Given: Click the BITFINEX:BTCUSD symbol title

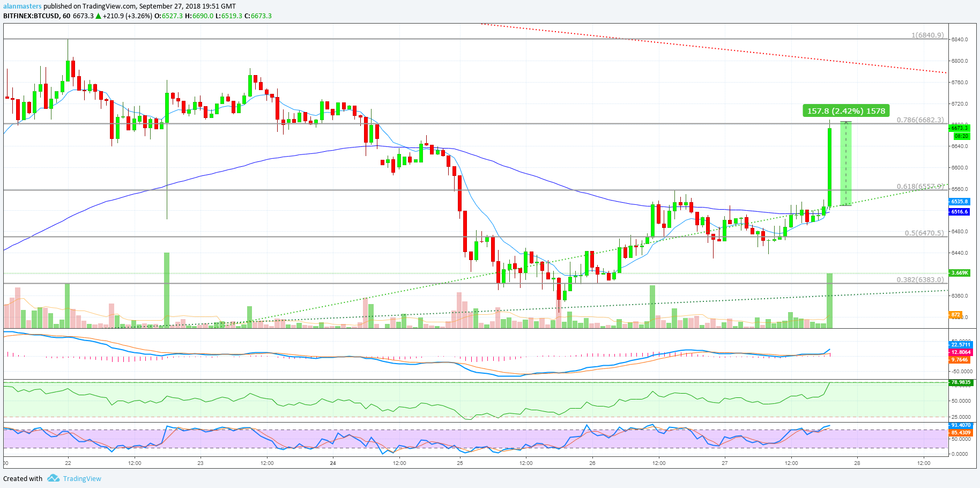Looking at the screenshot, I should coord(31,16).
